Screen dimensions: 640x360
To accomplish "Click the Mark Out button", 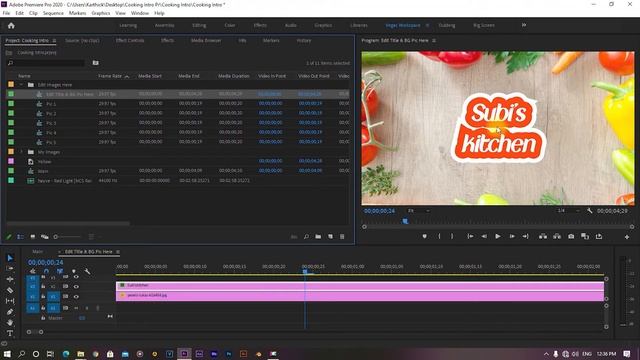I will click(452, 236).
